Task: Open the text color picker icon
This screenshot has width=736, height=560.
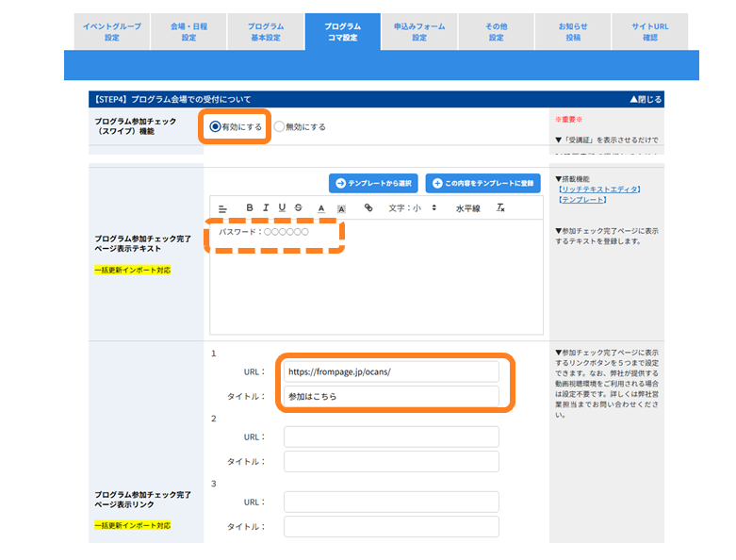Action: (321, 208)
